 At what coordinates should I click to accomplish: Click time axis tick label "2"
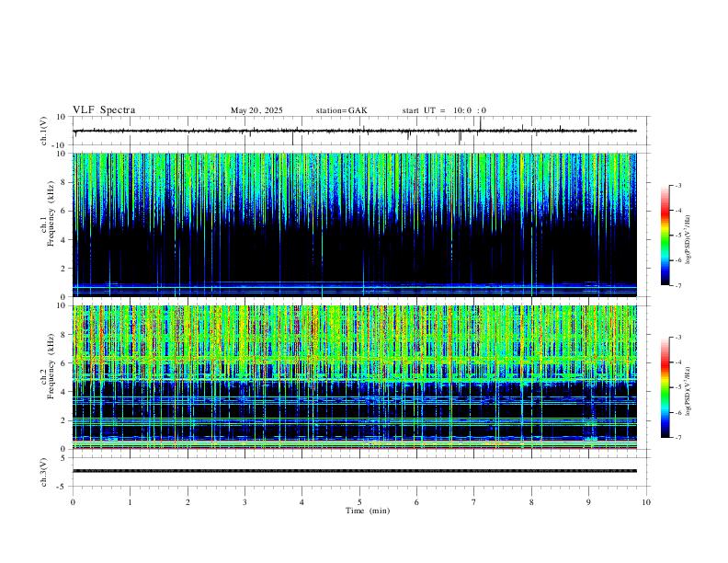tap(188, 502)
